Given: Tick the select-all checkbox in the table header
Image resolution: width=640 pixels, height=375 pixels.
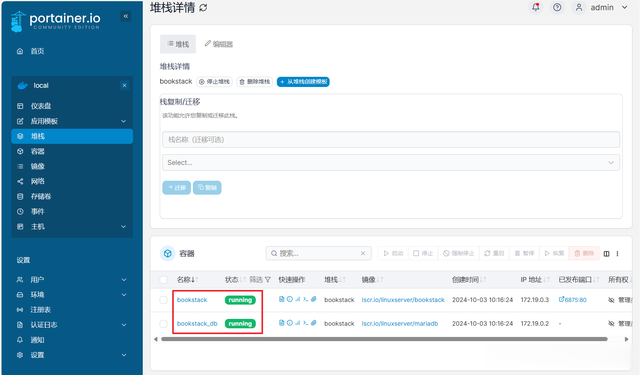Looking at the screenshot, I should pos(164,280).
